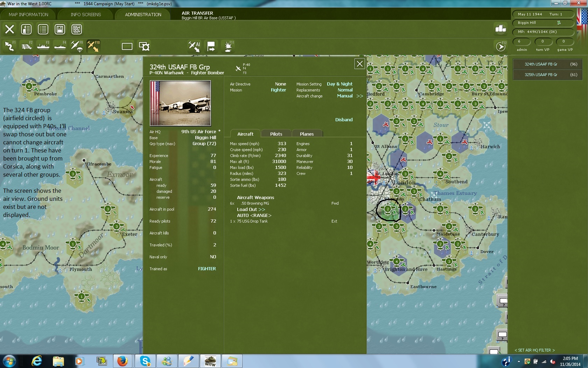Click AUTO <RANGE> drop tank setting
Viewport: 588px width, 368px height.
(254, 215)
